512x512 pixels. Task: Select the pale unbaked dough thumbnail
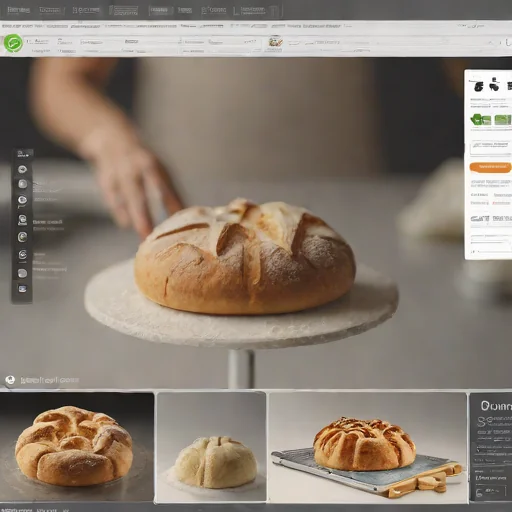[211, 447]
